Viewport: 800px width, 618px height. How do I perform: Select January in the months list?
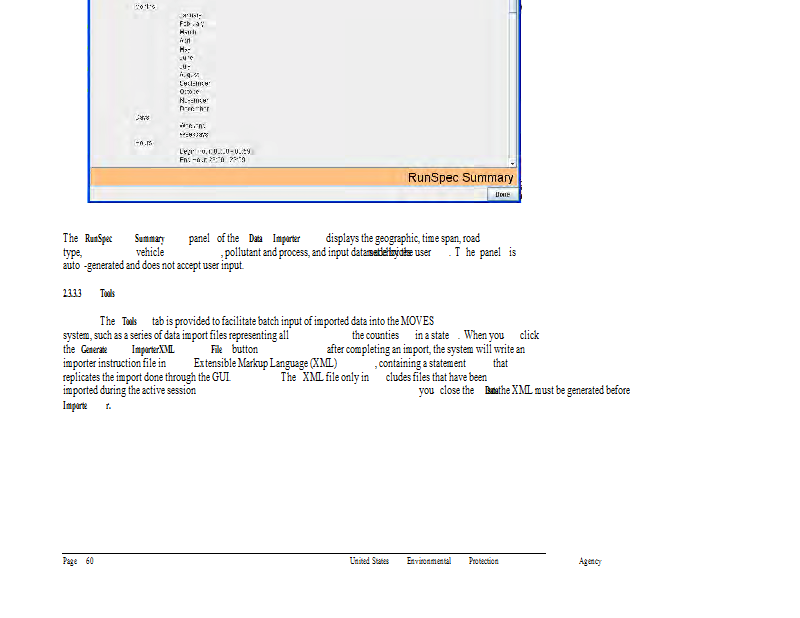coord(191,15)
